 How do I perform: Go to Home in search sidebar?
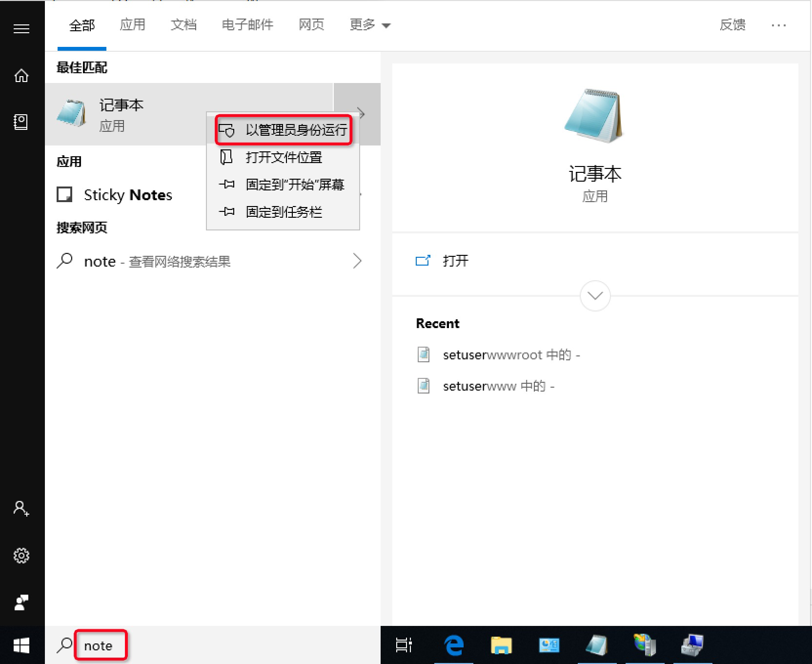point(21,76)
